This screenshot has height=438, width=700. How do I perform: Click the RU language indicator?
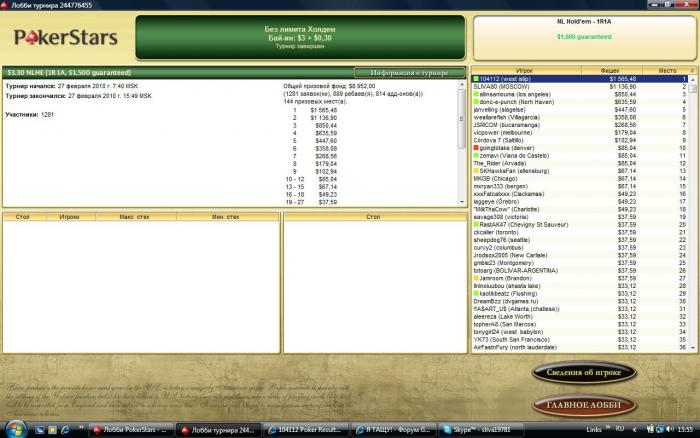coord(620,429)
